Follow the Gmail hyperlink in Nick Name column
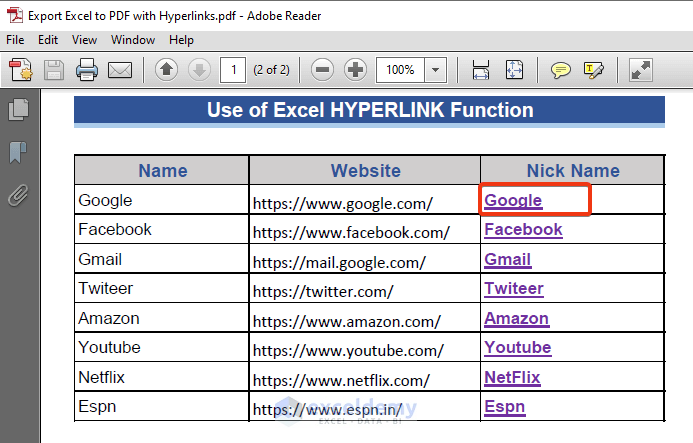Screen dimensions: 693x443 (x=508, y=260)
